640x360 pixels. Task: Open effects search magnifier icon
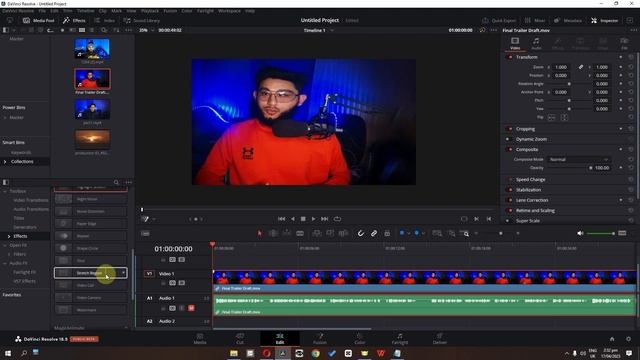(x=116, y=182)
